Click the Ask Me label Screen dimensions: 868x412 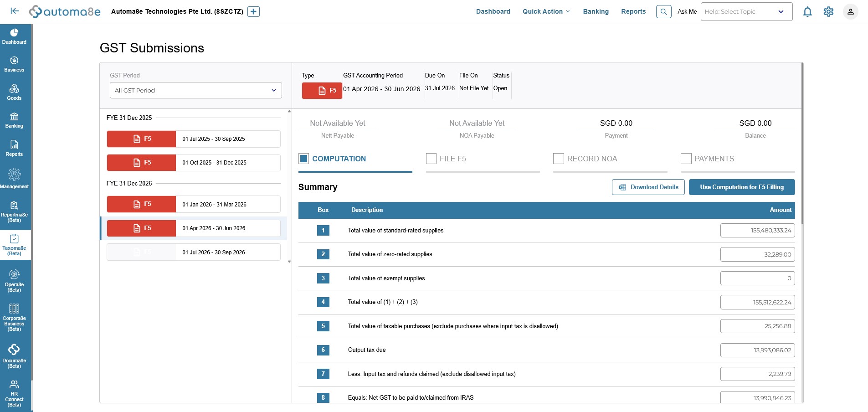[x=687, y=11]
